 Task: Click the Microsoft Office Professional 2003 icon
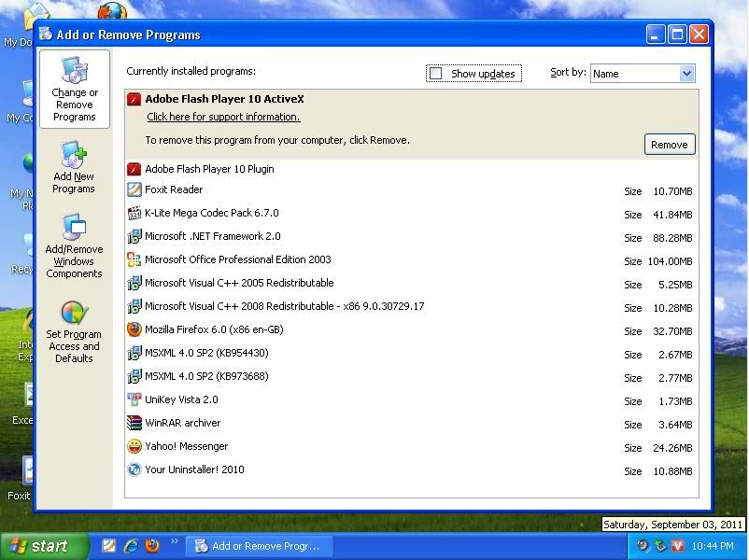coord(134,259)
